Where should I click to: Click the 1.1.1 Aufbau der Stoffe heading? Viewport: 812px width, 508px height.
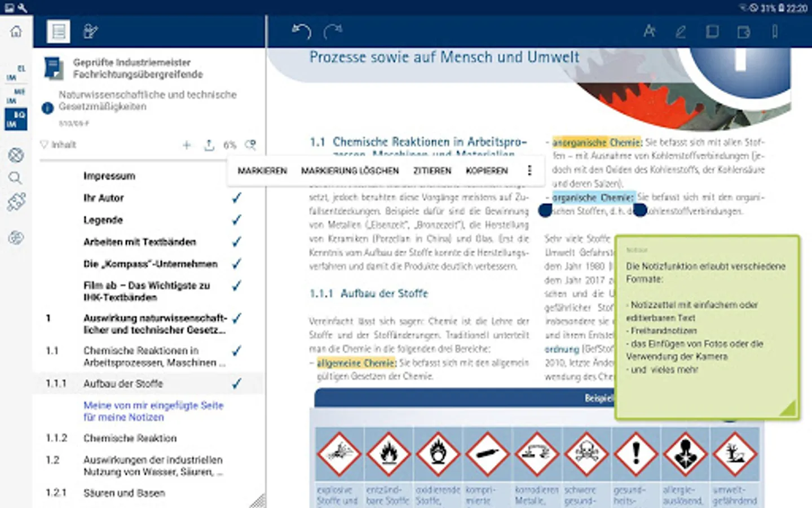click(x=369, y=294)
